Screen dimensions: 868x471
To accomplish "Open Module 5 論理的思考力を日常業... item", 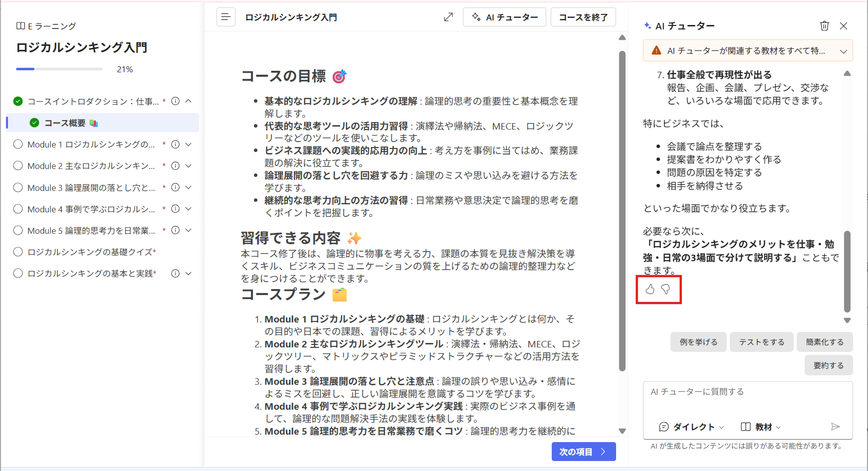I will [91, 230].
